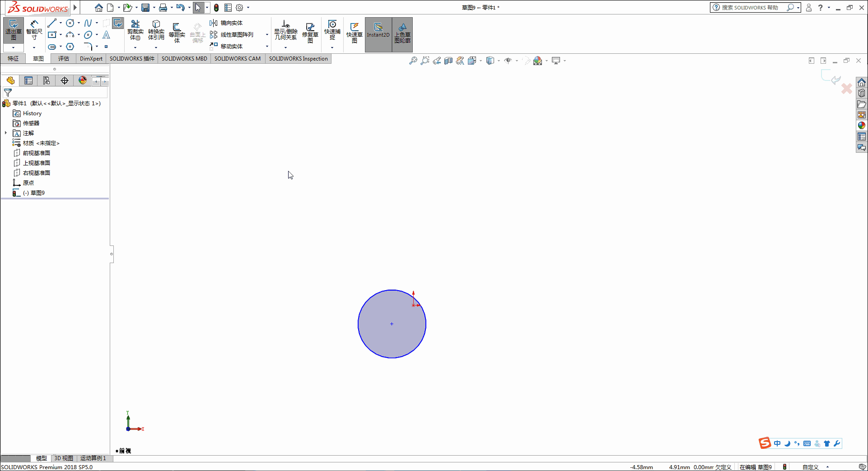Select the Polygon sketch tool
Viewport: 868px width, 471px height.
pyautogui.click(x=70, y=47)
